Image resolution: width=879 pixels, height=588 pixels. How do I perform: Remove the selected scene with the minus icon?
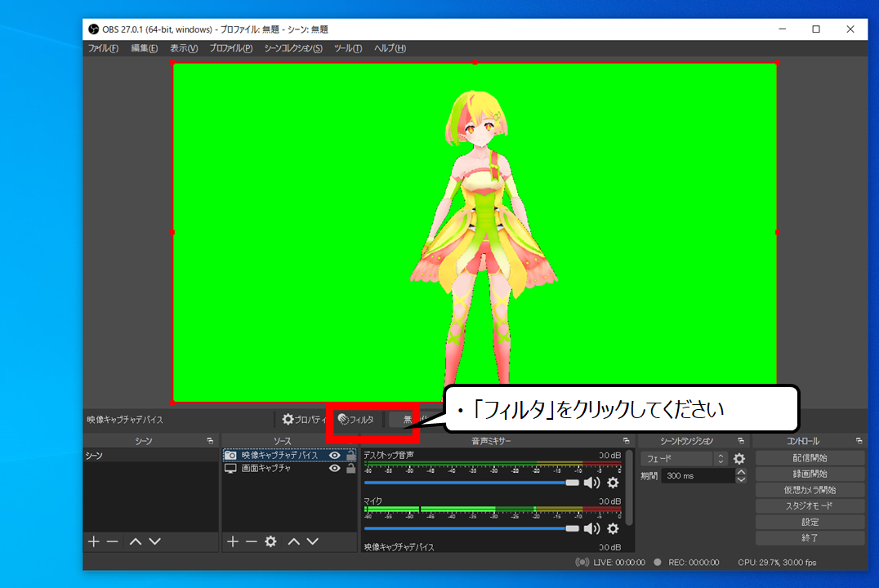(112, 541)
